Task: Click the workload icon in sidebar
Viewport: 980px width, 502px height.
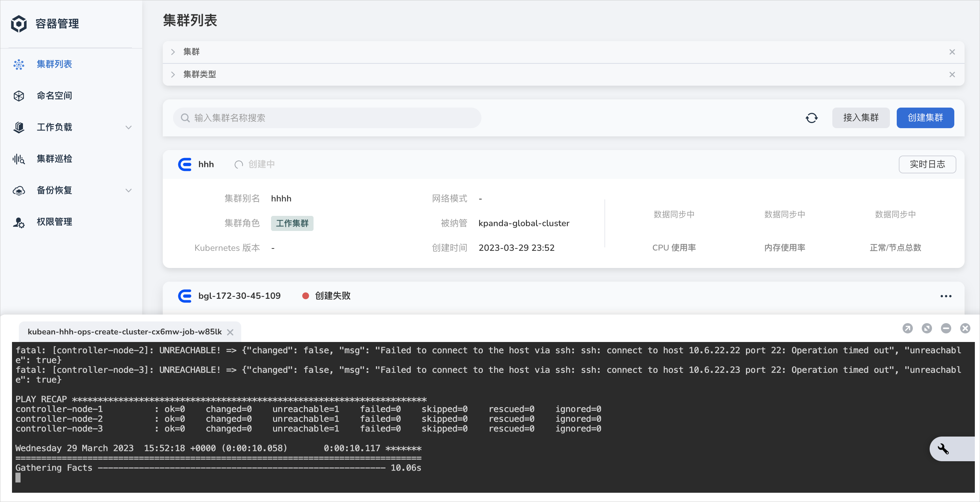Action: pyautogui.click(x=19, y=127)
